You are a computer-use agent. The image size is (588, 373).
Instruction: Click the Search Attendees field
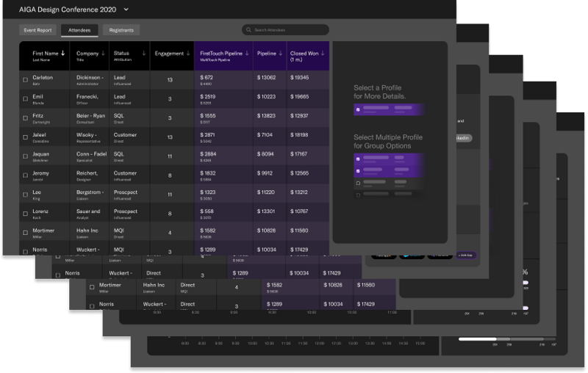pyautogui.click(x=285, y=30)
